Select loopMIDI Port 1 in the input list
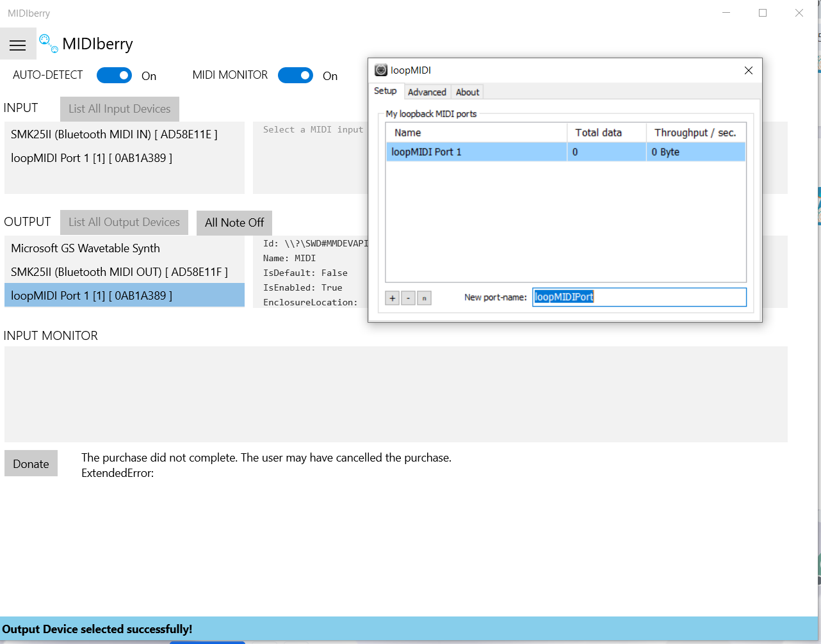The height and width of the screenshot is (644, 821). (124, 158)
